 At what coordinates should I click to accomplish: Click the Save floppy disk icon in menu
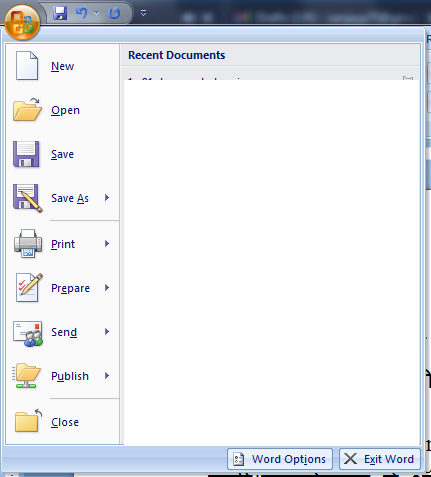click(x=26, y=154)
